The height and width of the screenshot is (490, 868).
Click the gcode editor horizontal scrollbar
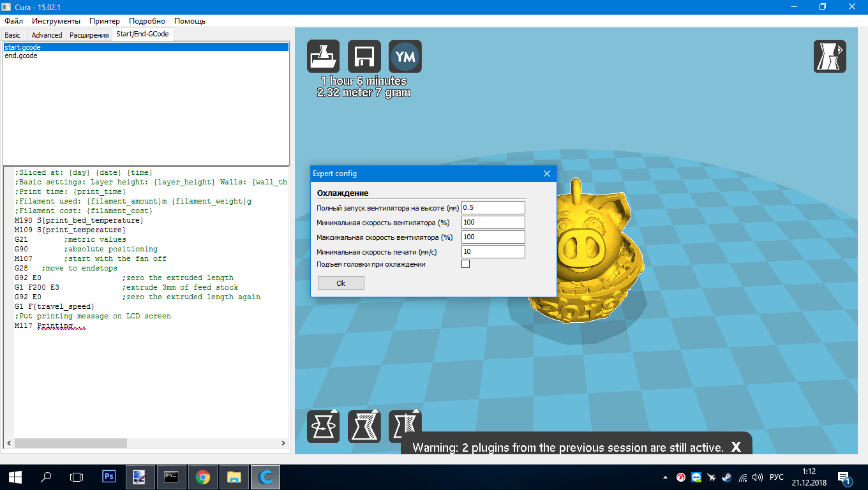click(x=146, y=443)
